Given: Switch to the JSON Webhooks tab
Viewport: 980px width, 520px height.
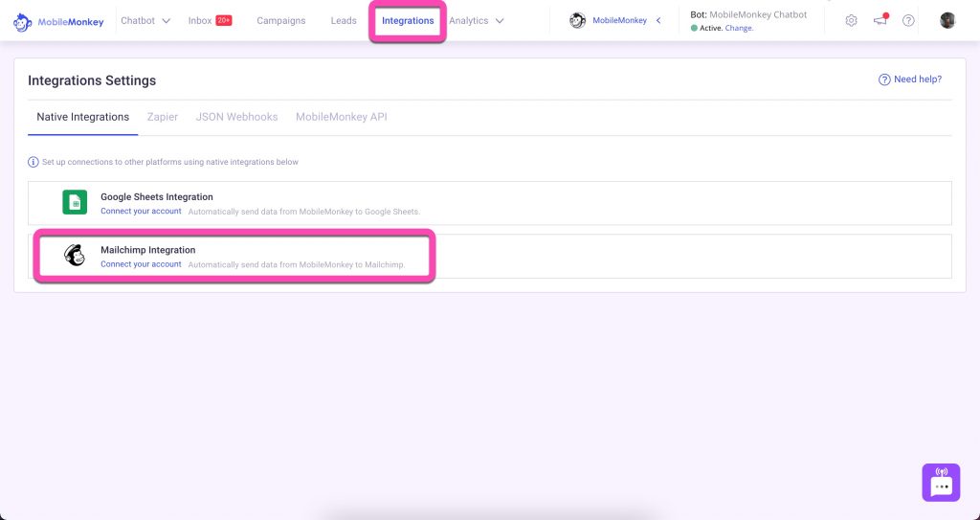Looking at the screenshot, I should pyautogui.click(x=236, y=117).
